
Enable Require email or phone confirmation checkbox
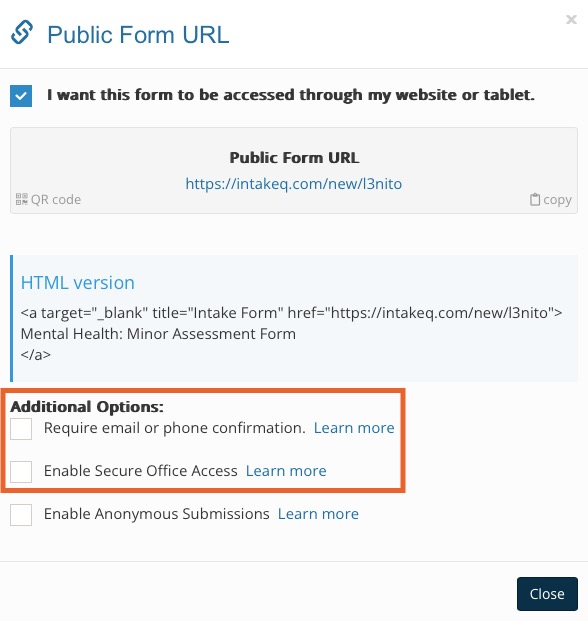pos(21,429)
